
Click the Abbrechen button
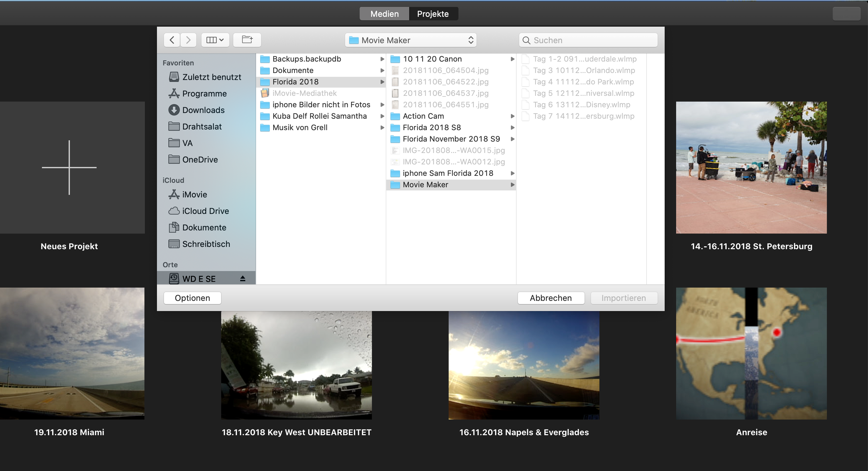(551, 298)
